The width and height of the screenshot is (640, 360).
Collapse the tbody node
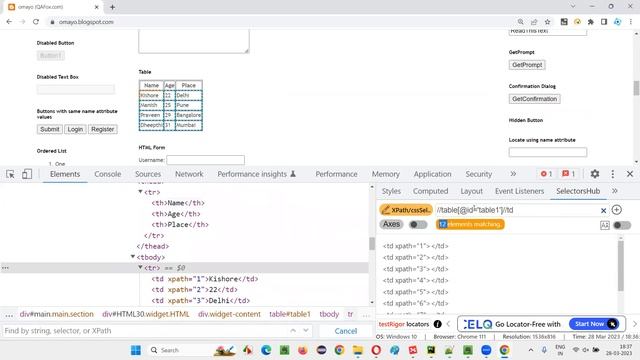[133, 257]
